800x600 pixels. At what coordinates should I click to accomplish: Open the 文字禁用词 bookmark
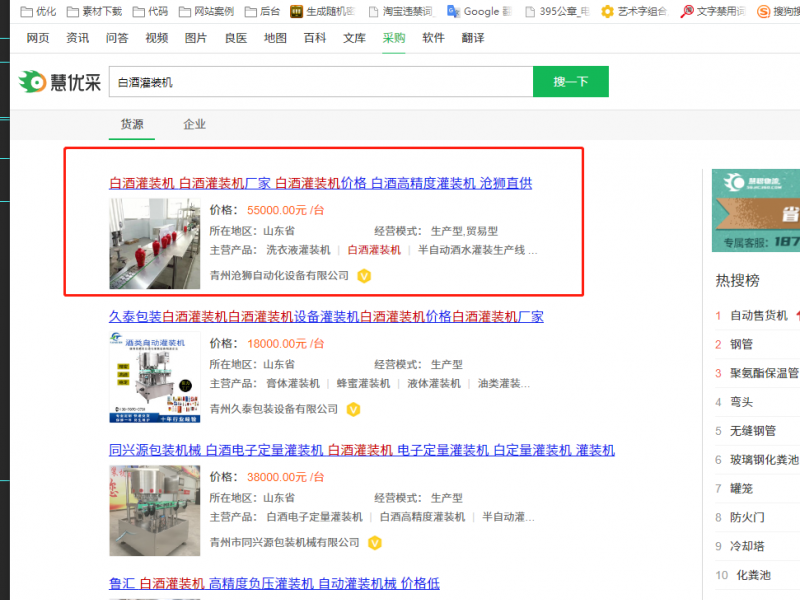click(x=713, y=11)
